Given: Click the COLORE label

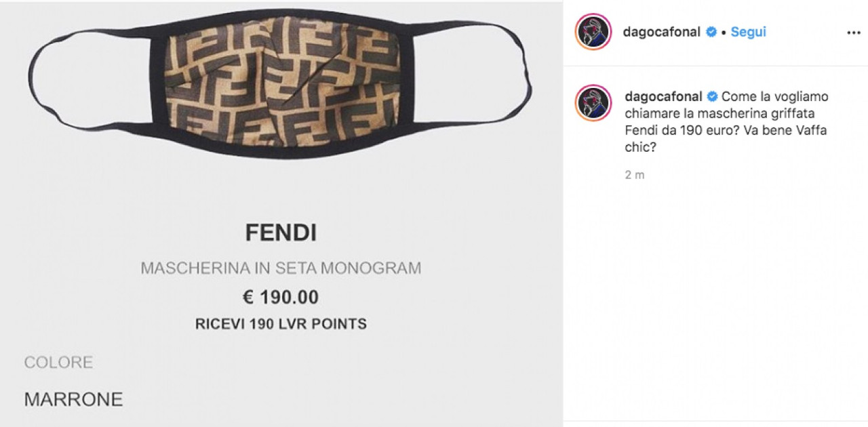Looking at the screenshot, I should pyautogui.click(x=58, y=363).
